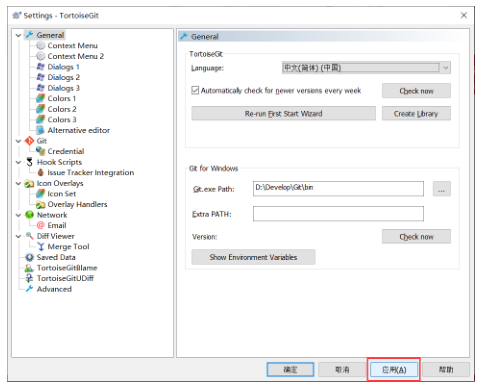This screenshot has height=386, width=483.
Task: Click the 确定 (OK) button
Action: pos(290,369)
